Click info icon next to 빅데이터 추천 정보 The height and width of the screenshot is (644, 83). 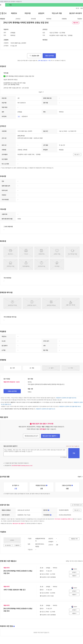[14, 626]
